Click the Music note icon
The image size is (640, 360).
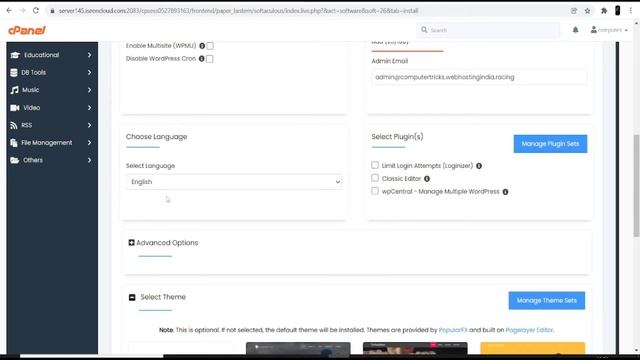coord(15,90)
